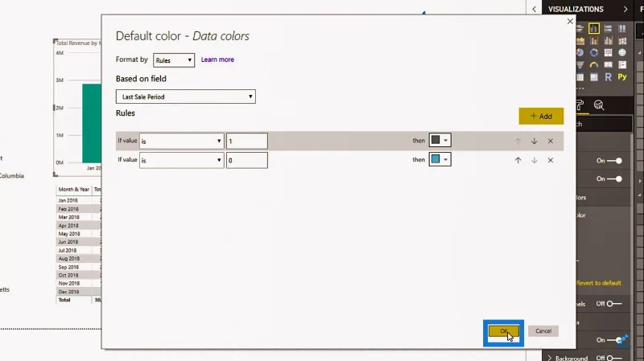
Task: Select the 100% stacked bar chart visualization
Action: pos(609,28)
